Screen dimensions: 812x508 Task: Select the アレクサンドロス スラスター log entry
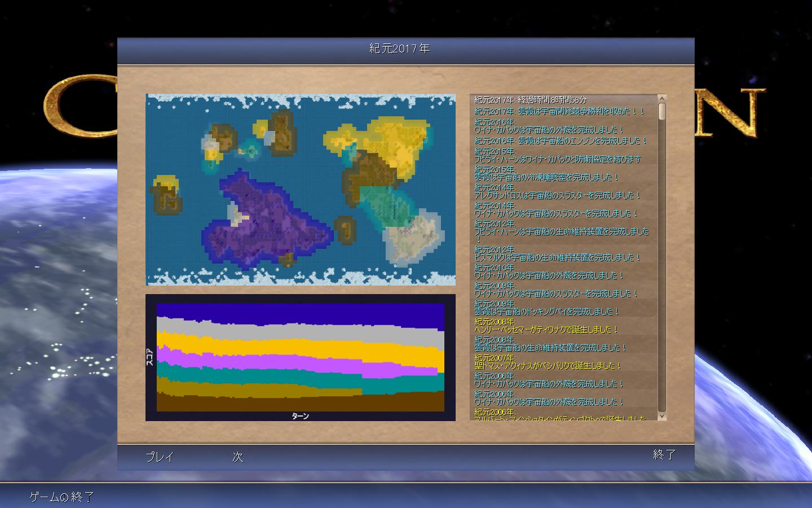tap(564, 191)
